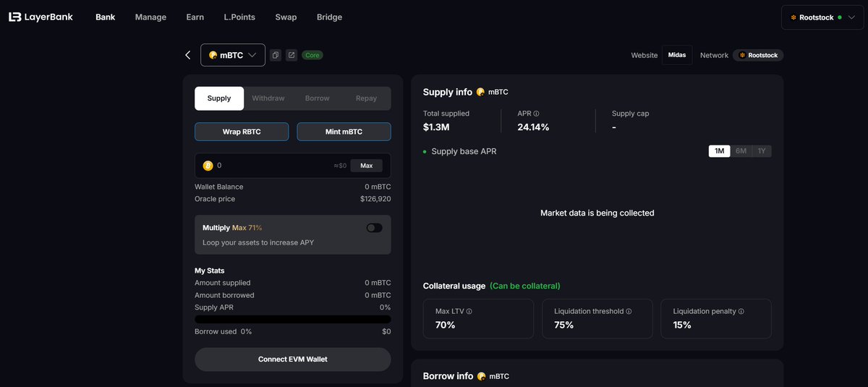868x387 pixels.
Task: Click the APR info icon in Supply info
Action: point(536,114)
